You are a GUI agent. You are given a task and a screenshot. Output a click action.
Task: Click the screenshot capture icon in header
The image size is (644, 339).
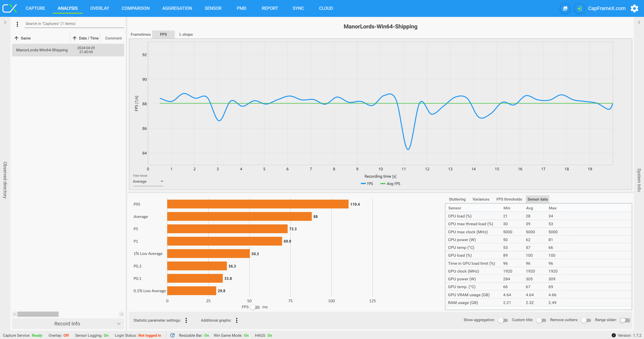(x=565, y=8)
